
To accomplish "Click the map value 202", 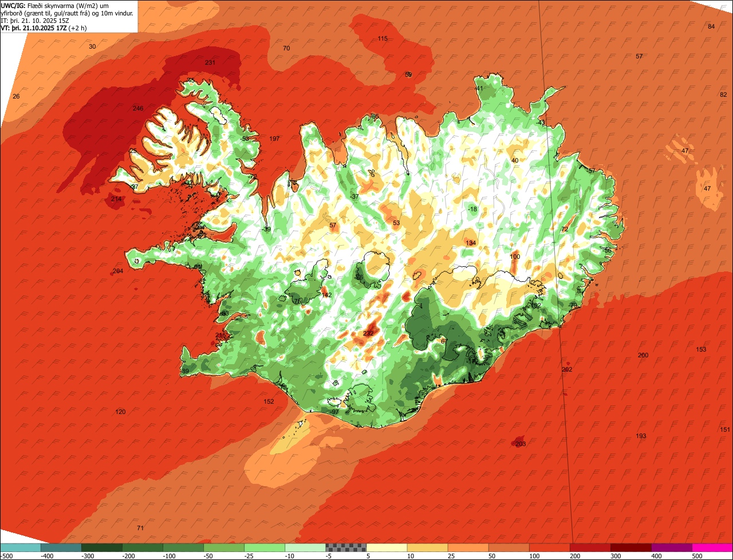I will click(x=567, y=369).
